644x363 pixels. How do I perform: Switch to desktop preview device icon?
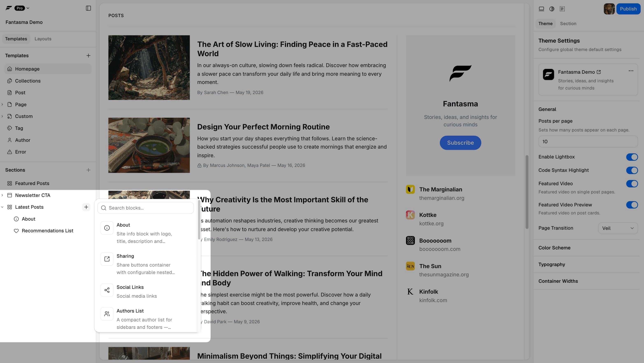[x=541, y=9]
